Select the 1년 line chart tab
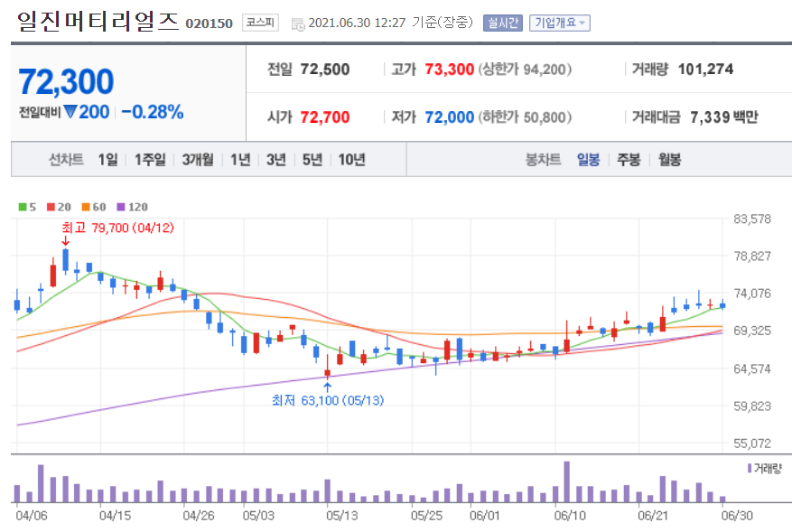The image size is (792, 532). point(240,160)
